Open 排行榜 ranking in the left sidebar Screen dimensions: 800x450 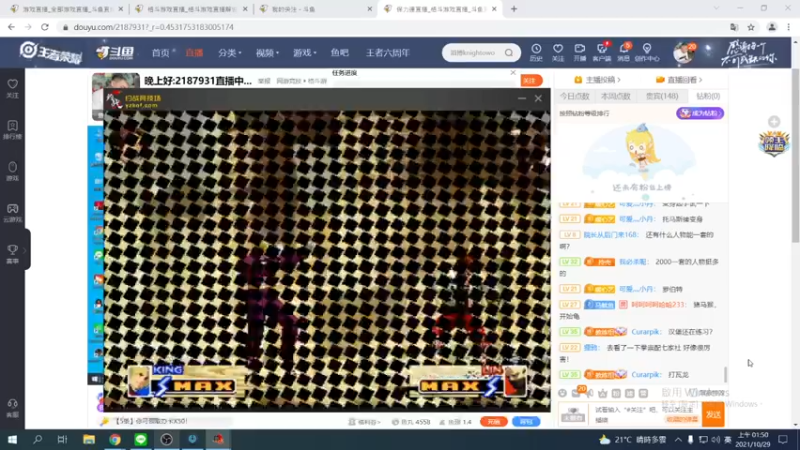[x=13, y=130]
